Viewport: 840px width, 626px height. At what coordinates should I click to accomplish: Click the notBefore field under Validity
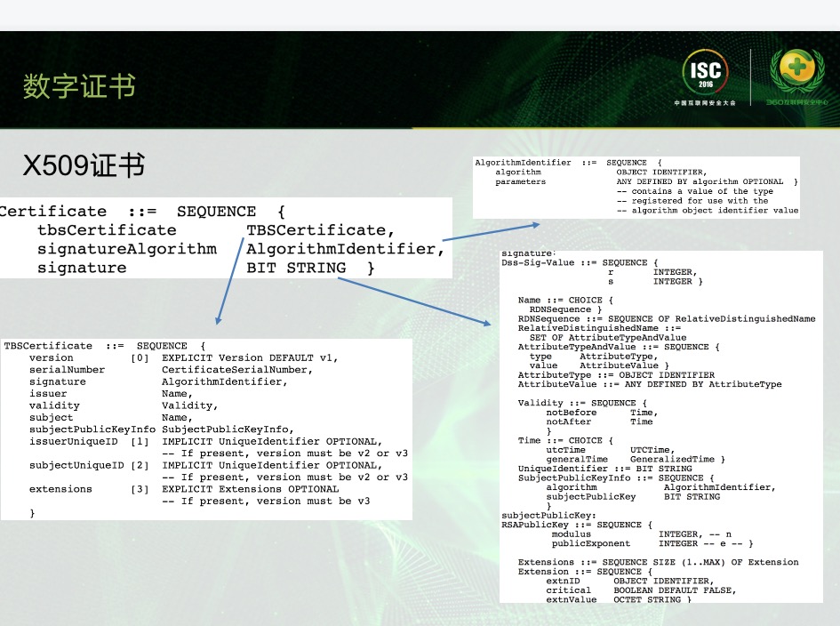(572, 413)
